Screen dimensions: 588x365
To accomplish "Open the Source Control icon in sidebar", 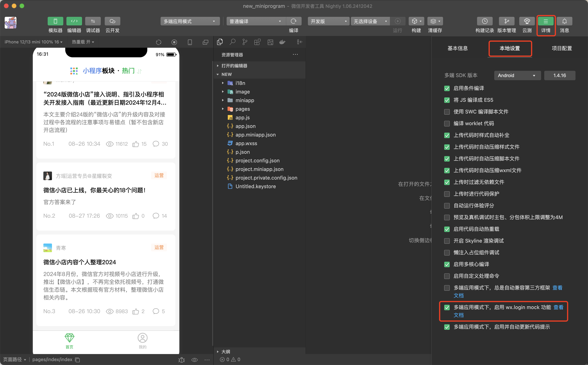I will 245,42.
